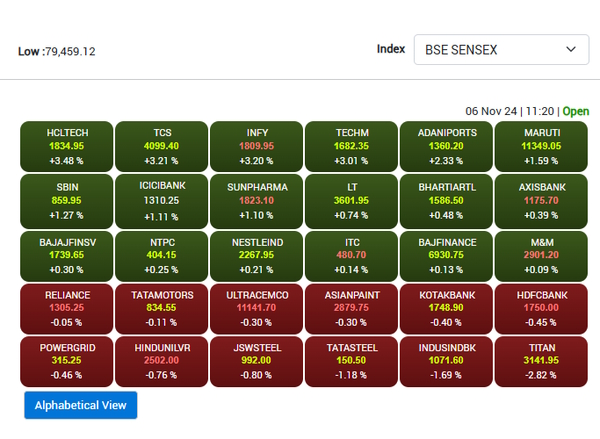The height and width of the screenshot is (439, 600).
Task: Open the POWERGRID stock tile
Action: pos(67,362)
